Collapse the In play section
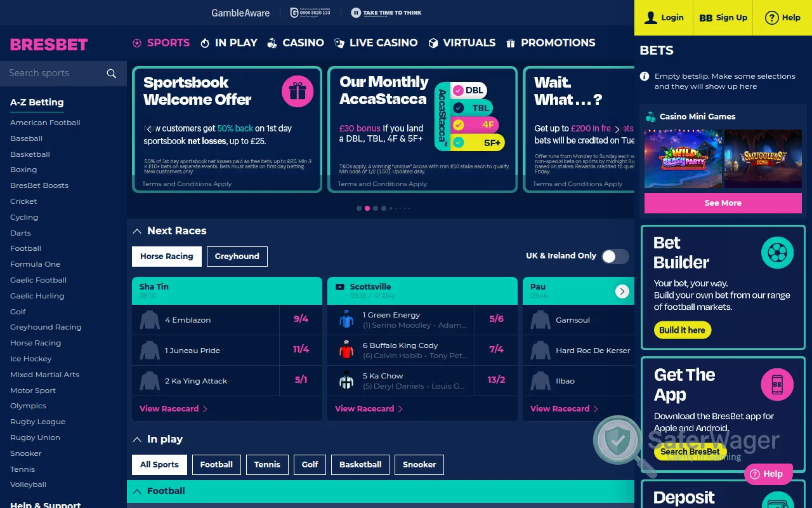Viewport: 812px width, 508px height. [137, 439]
